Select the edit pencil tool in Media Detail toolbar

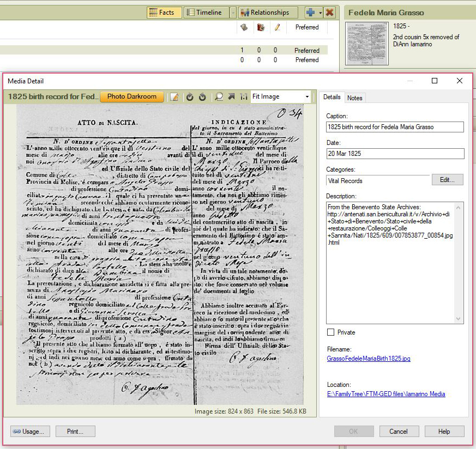coord(175,96)
